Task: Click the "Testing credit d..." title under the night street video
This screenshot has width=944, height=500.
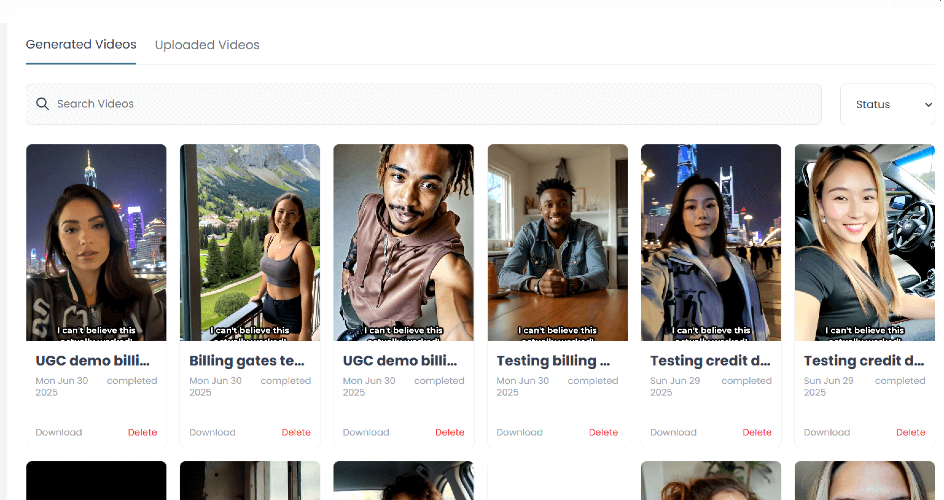Action: click(710, 360)
